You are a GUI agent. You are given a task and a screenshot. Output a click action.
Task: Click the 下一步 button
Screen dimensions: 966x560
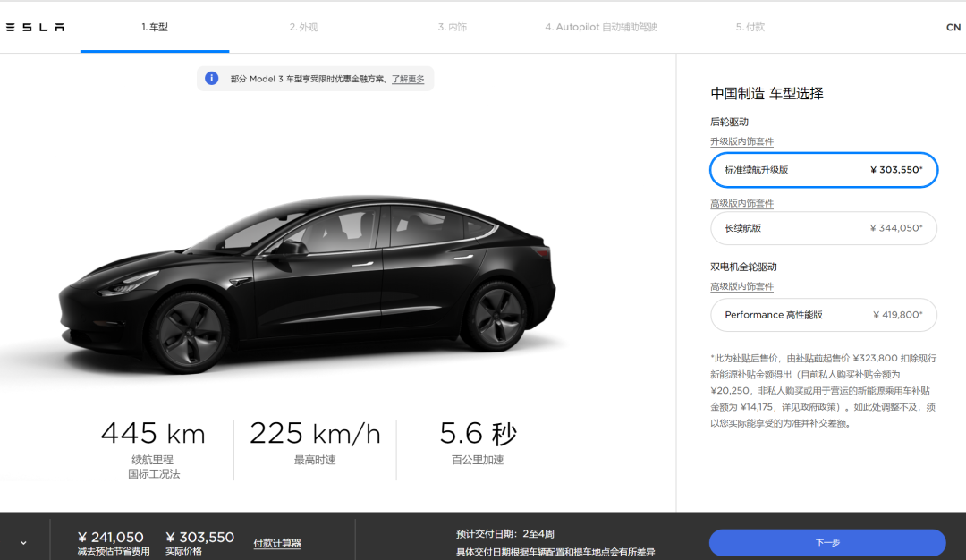[x=827, y=543]
